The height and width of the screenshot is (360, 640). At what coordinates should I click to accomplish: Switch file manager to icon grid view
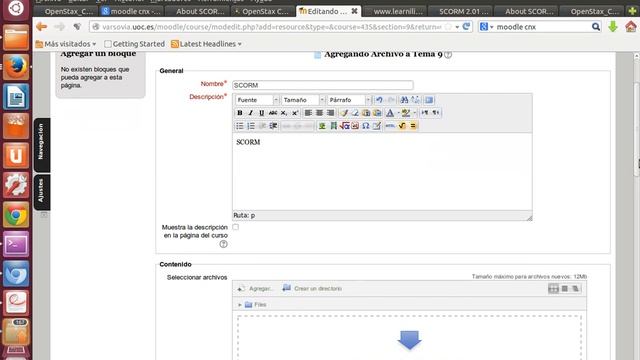553,289
